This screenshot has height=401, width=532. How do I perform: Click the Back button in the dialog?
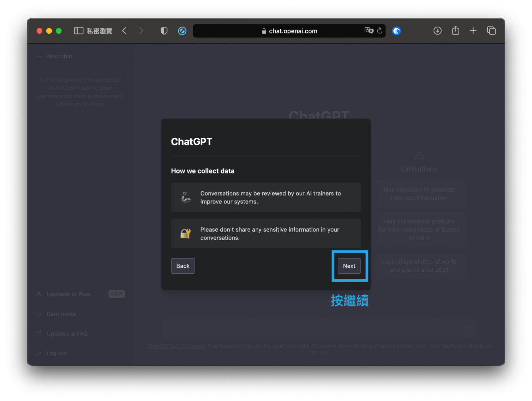pos(183,266)
